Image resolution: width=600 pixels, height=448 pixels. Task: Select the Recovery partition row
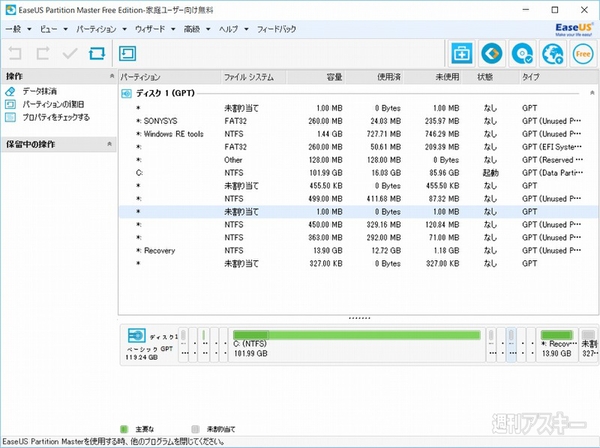[359, 251]
